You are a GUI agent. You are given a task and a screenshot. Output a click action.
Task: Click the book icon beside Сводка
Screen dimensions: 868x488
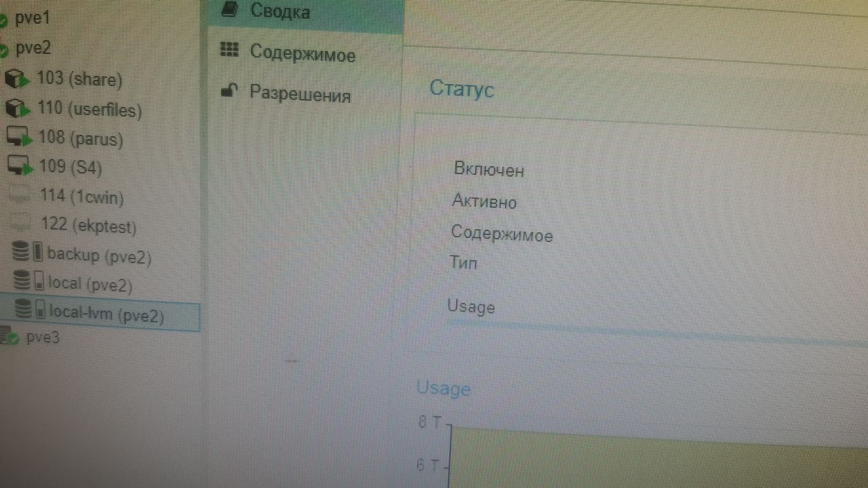pos(231,9)
